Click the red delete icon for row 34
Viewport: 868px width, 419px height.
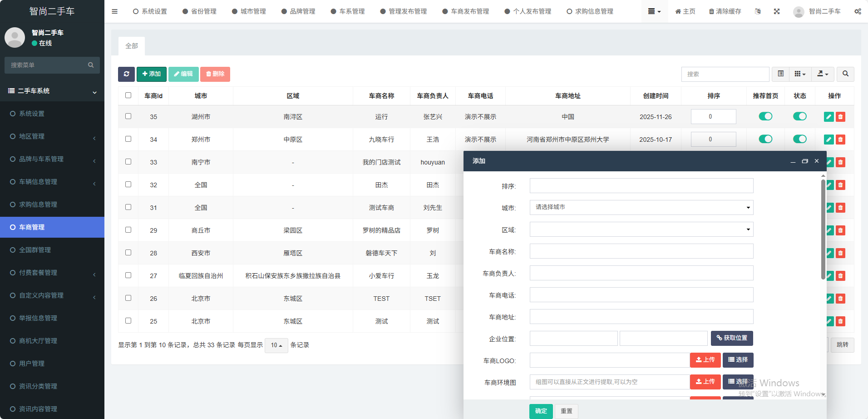pyautogui.click(x=840, y=140)
